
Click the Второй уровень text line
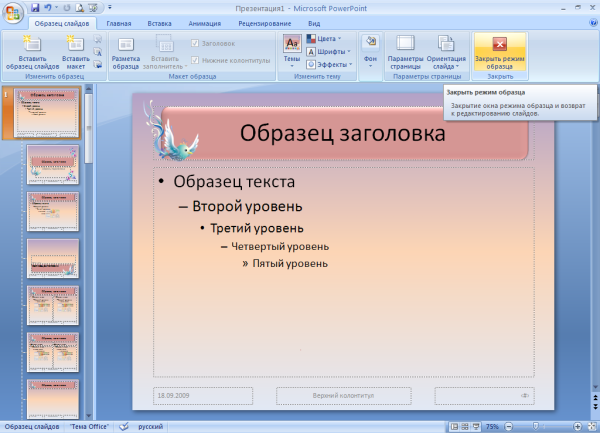click(x=247, y=206)
